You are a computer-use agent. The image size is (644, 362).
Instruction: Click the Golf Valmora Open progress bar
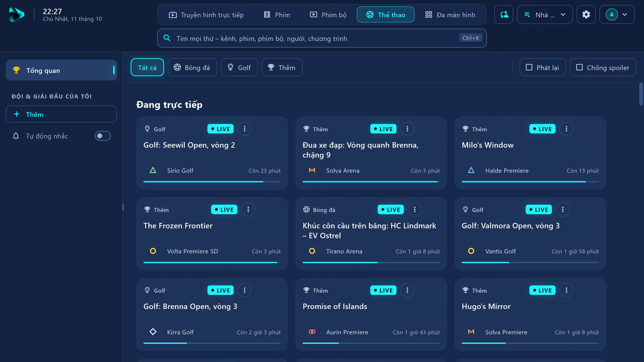click(x=530, y=263)
